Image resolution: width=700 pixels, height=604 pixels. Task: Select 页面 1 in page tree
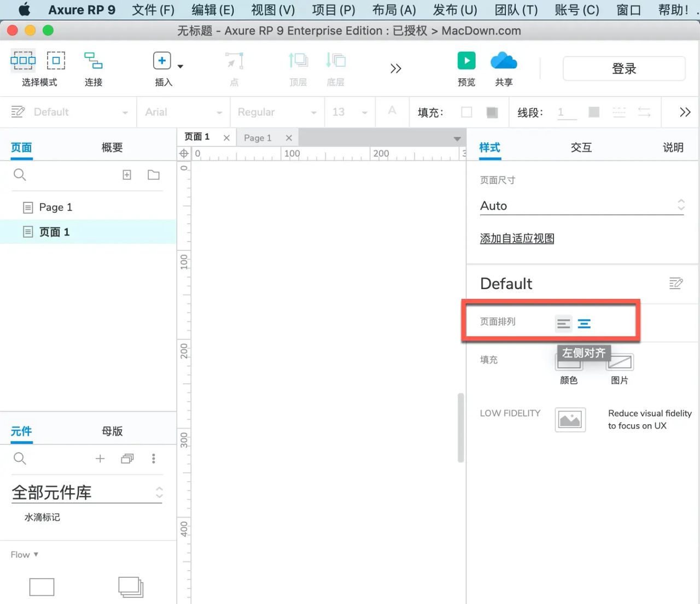(x=88, y=232)
